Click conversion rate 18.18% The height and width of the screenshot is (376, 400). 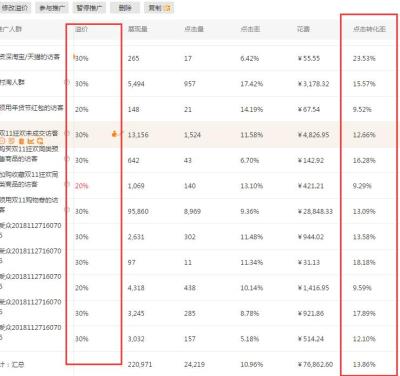[x=364, y=262]
